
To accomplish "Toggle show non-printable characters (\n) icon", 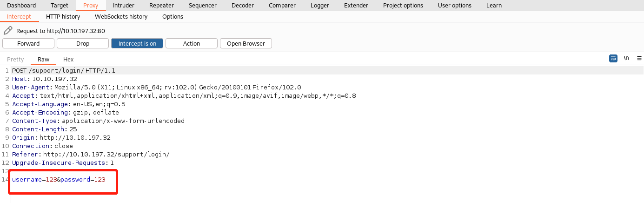I will coord(626,59).
